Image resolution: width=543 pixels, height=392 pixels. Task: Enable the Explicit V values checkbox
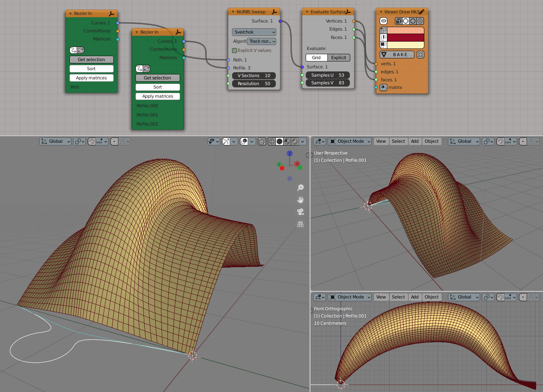pos(235,50)
